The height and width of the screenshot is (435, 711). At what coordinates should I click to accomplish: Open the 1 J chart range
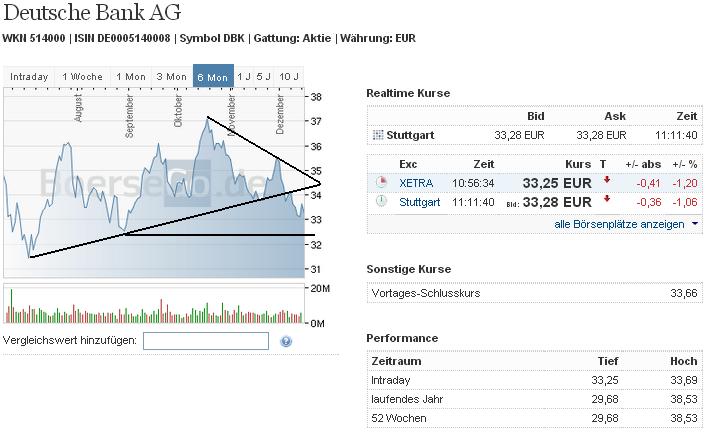pyautogui.click(x=243, y=77)
